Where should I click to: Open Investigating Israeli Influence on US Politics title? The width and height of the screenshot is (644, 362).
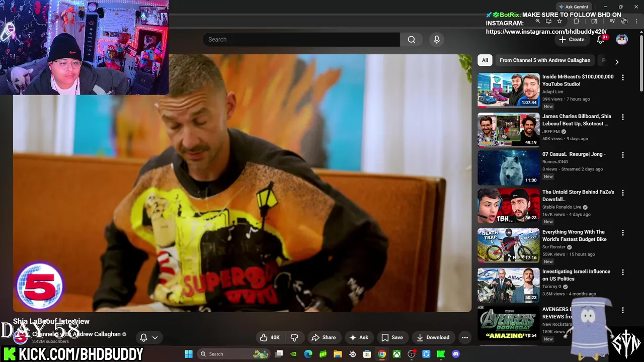576,275
